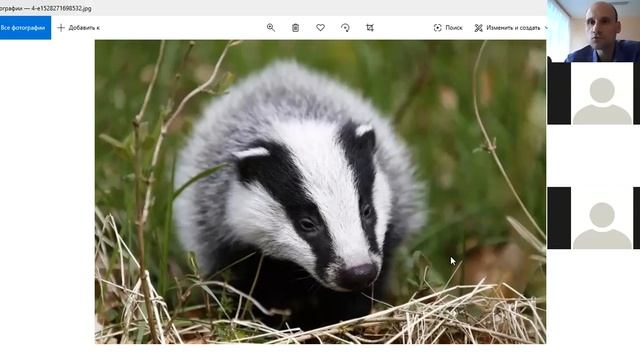Click the plus icon of Добавить к
640x360 pixels.
coord(61,28)
